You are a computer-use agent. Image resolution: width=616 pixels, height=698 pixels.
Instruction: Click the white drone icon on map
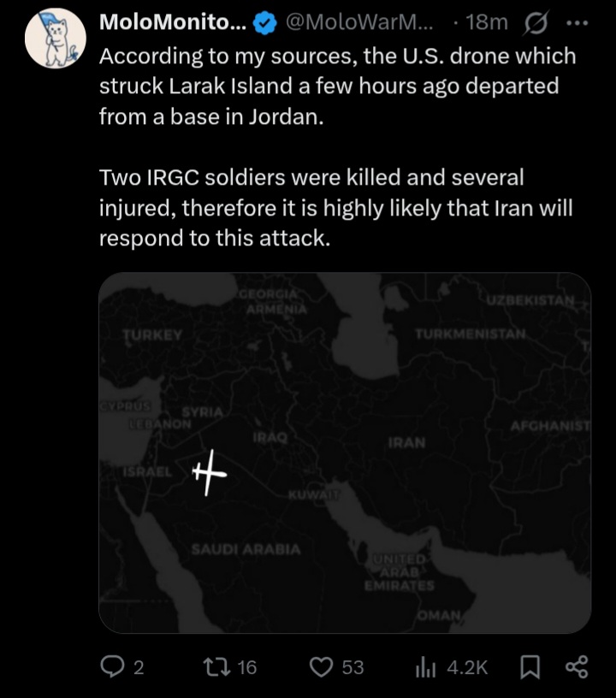click(209, 473)
